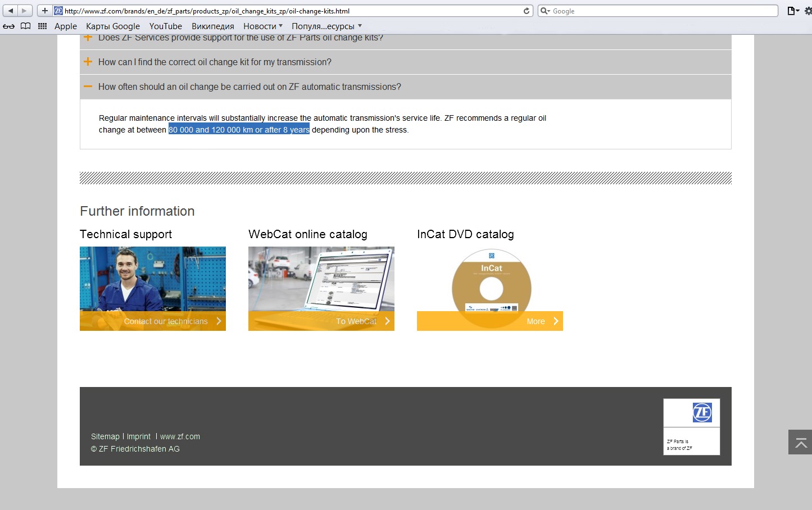Open the page menu icon in toolbar
Screen dimensions: 812x510
pos(793,11)
